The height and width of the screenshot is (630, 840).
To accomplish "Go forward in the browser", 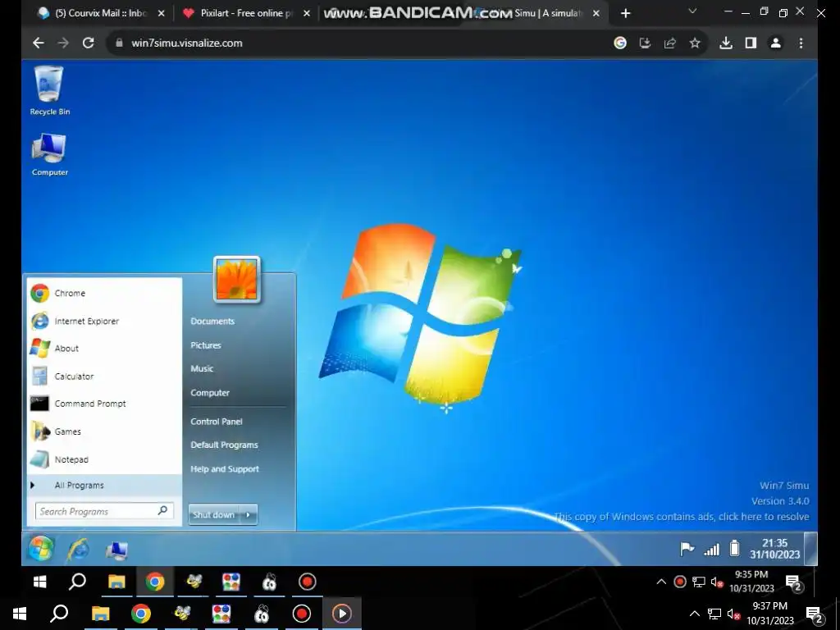I will (63, 43).
